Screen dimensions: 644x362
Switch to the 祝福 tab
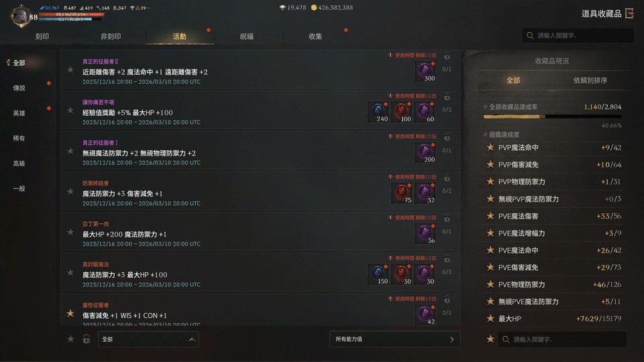tap(246, 36)
